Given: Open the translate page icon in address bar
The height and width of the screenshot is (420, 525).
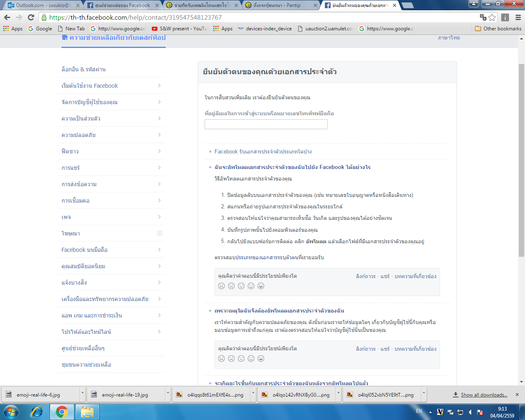Looking at the screenshot, I should pos(483,17).
